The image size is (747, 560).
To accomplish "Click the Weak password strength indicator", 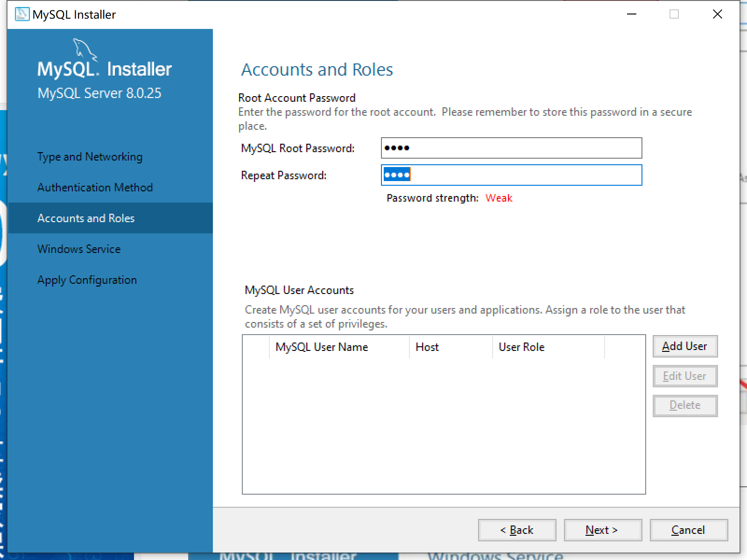I will 499,198.
